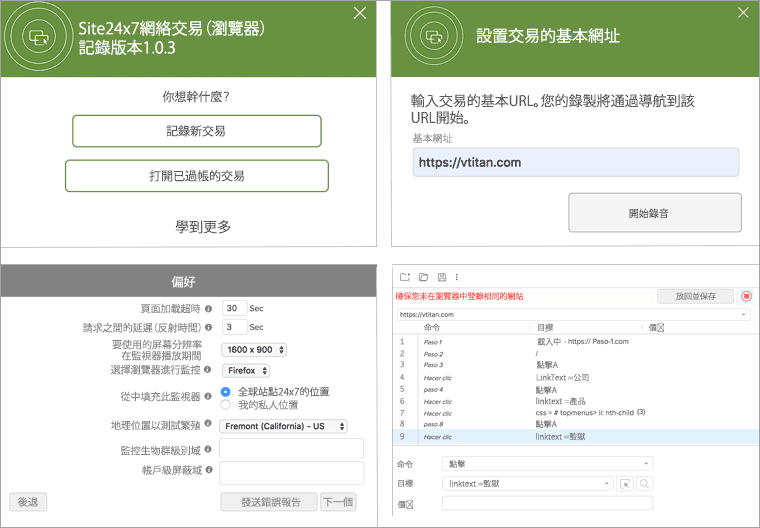Screen dimensions: 760x528
Task: Open the 目標 dropdown showing linktext
Action: click(528, 483)
